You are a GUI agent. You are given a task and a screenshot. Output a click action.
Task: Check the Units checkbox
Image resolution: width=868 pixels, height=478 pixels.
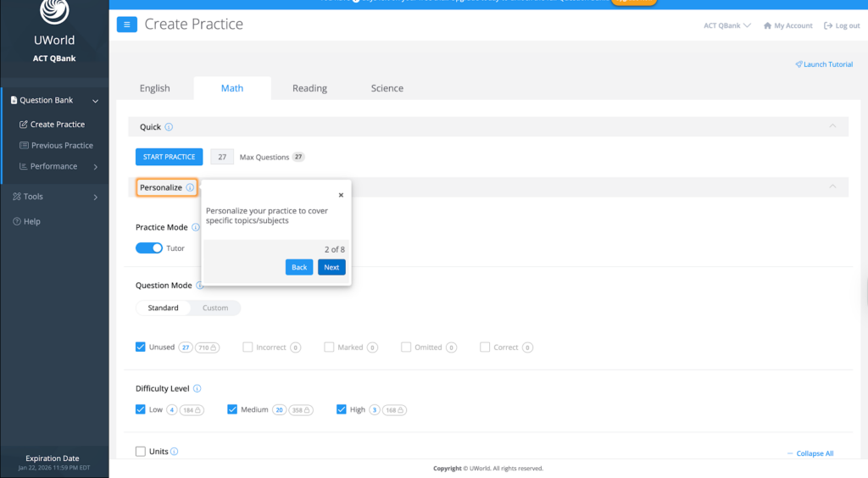[x=141, y=452]
